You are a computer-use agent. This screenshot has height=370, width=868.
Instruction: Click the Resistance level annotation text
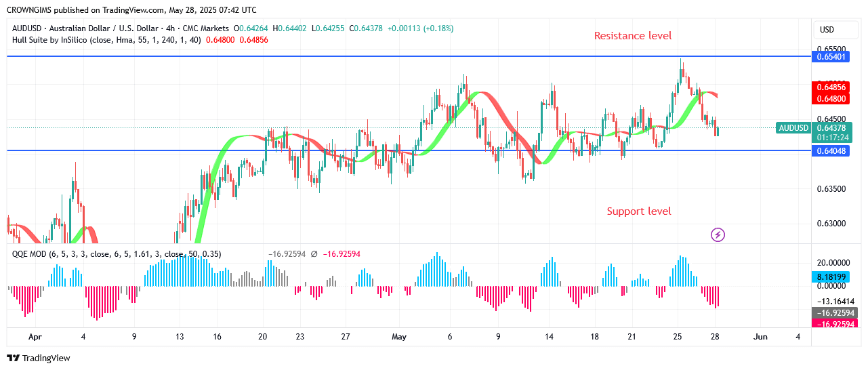click(x=633, y=35)
